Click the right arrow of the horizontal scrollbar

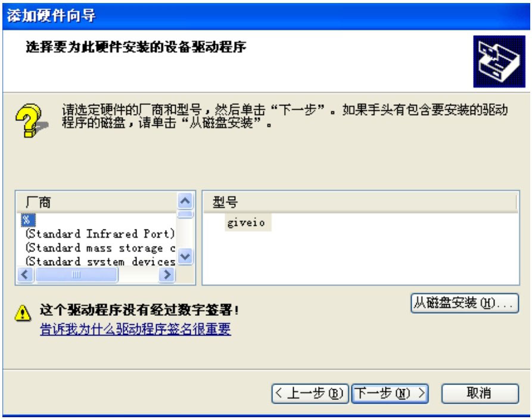(x=167, y=274)
